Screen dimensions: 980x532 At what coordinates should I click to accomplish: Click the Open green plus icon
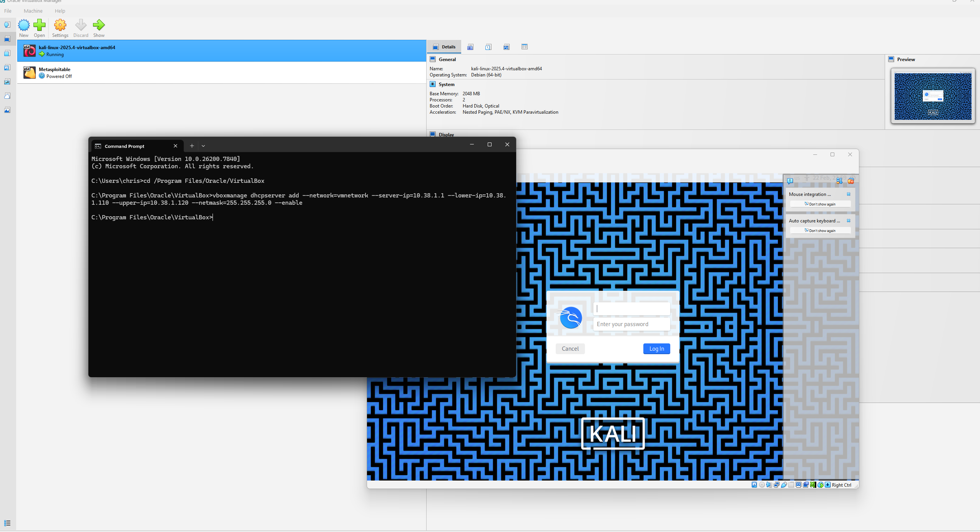39,25
